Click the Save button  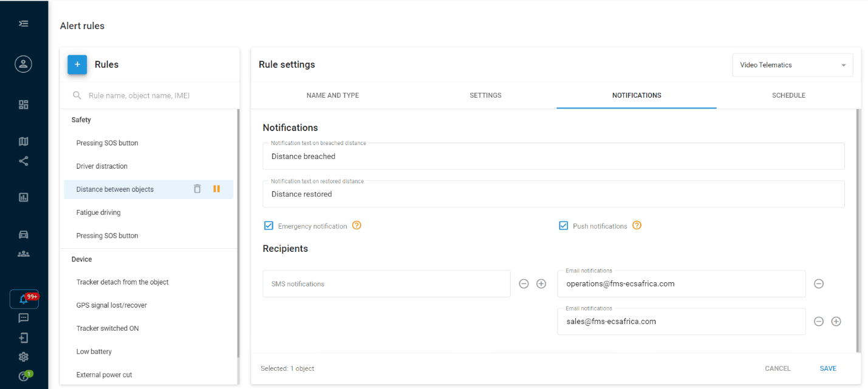828,368
